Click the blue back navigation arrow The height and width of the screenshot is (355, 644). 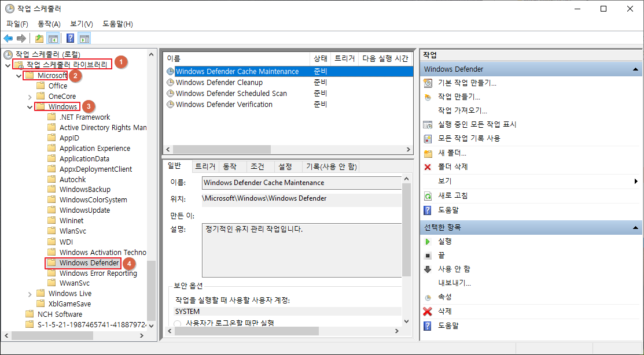(x=8, y=39)
